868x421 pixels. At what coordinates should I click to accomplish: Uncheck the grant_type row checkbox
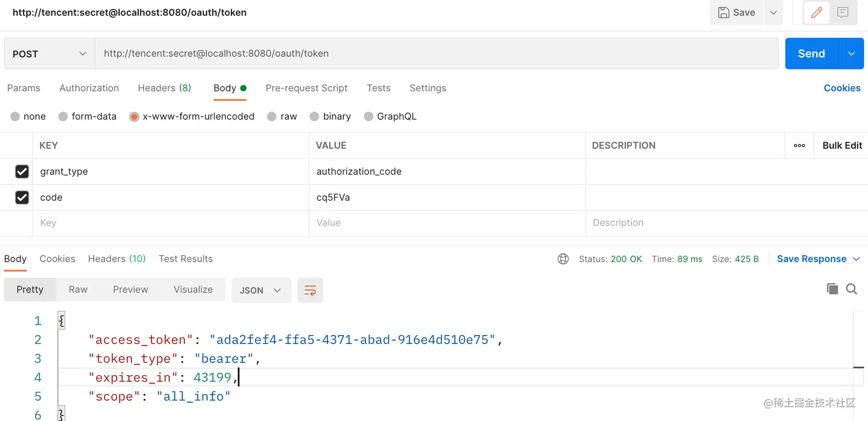pos(22,171)
